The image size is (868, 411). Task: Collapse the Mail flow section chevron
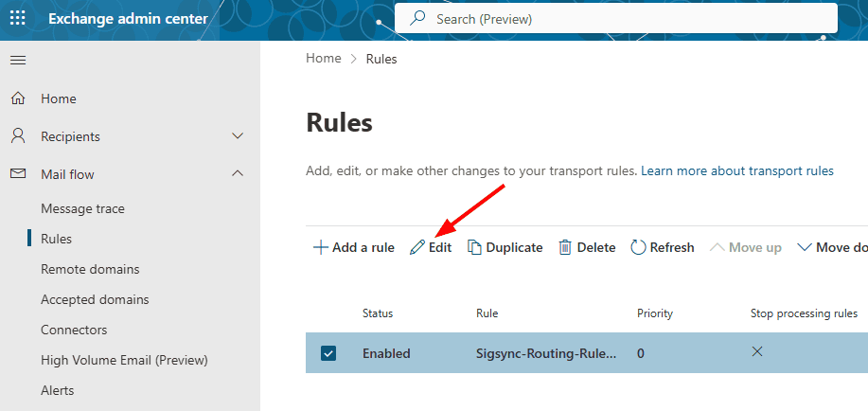[x=238, y=174]
